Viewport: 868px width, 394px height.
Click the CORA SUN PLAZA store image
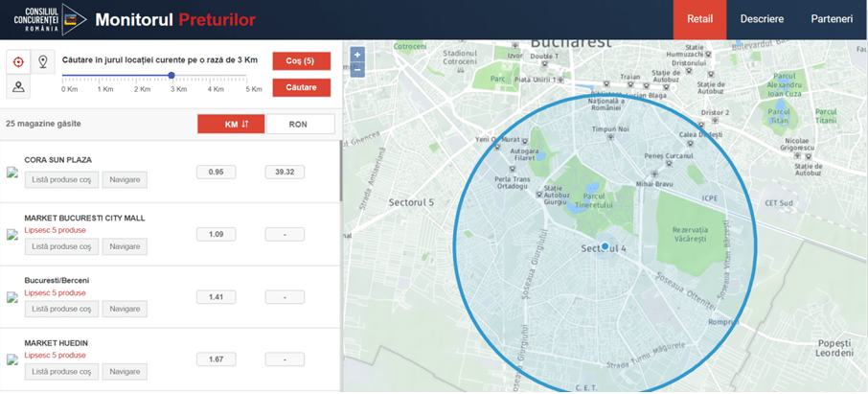12,173
